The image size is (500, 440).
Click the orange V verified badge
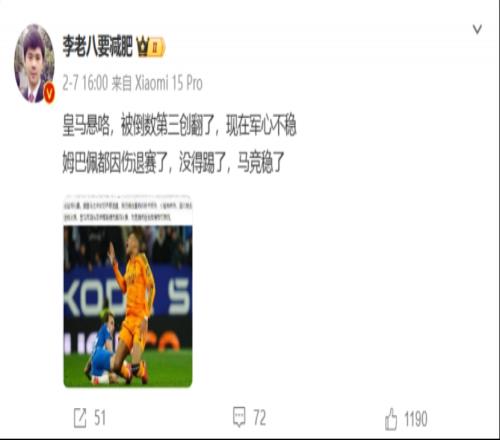[49, 92]
